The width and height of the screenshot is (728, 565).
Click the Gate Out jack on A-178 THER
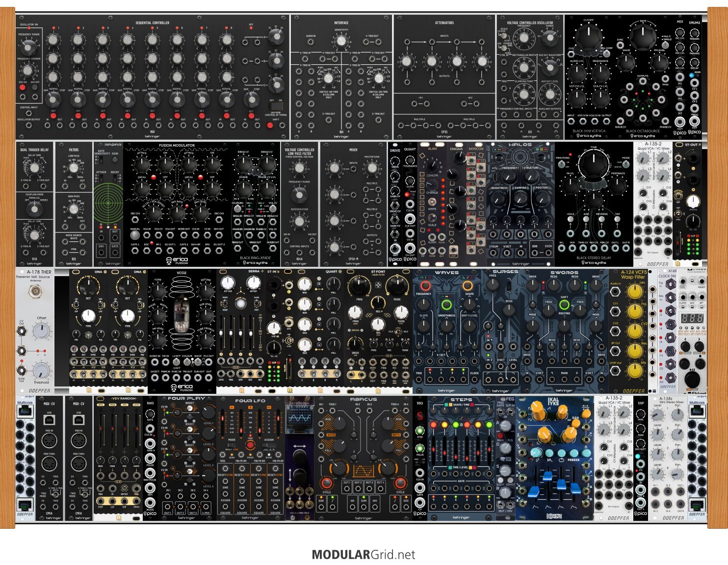click(x=22, y=369)
